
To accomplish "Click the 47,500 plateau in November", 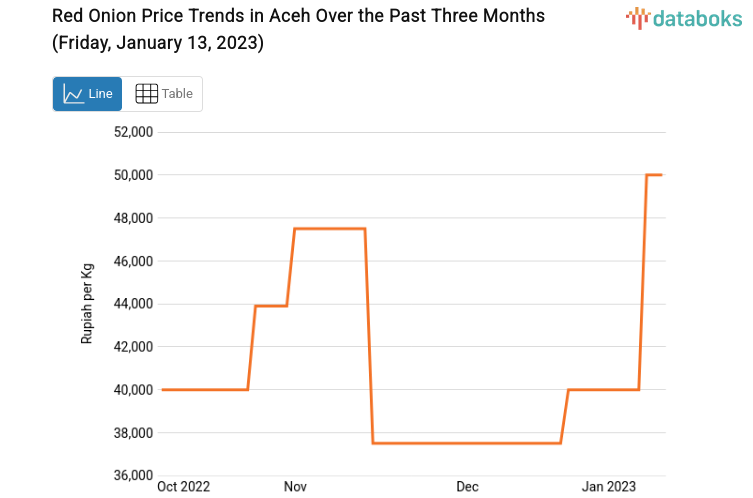I will (x=329, y=229).
